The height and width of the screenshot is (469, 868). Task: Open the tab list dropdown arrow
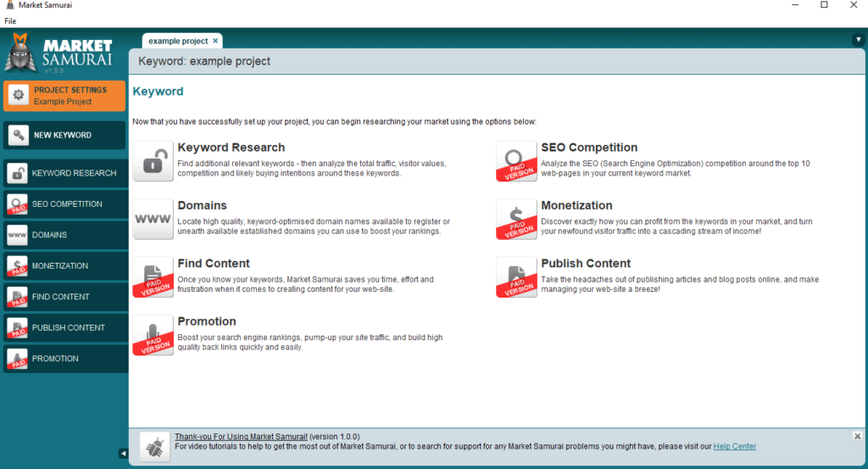[858, 40]
